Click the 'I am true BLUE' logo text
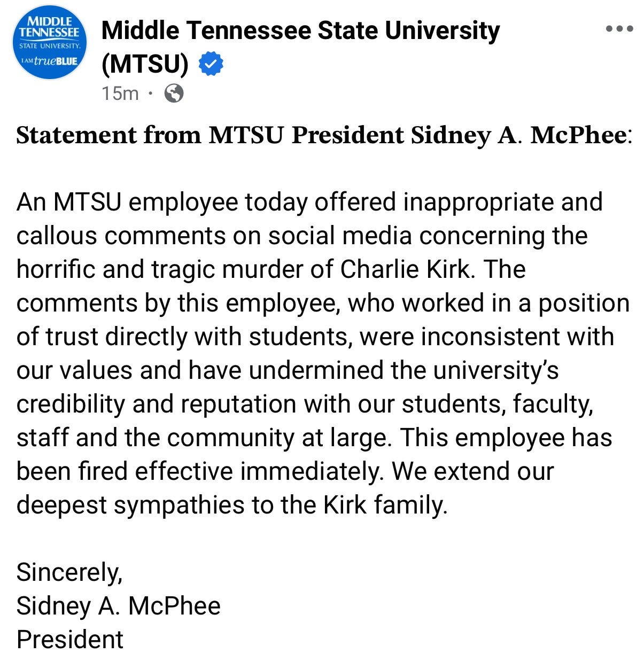 49,61
